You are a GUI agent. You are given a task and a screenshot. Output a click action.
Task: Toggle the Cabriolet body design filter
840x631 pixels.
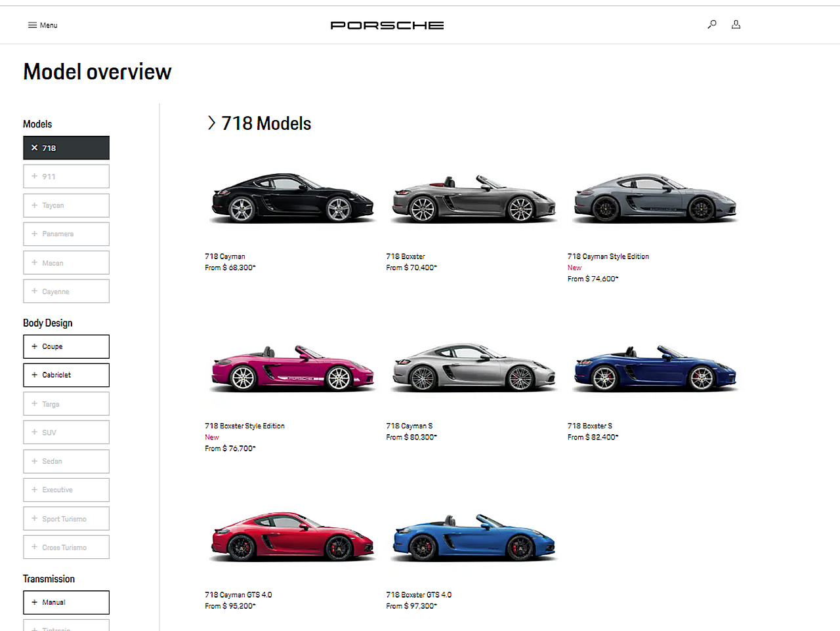pyautogui.click(x=66, y=375)
